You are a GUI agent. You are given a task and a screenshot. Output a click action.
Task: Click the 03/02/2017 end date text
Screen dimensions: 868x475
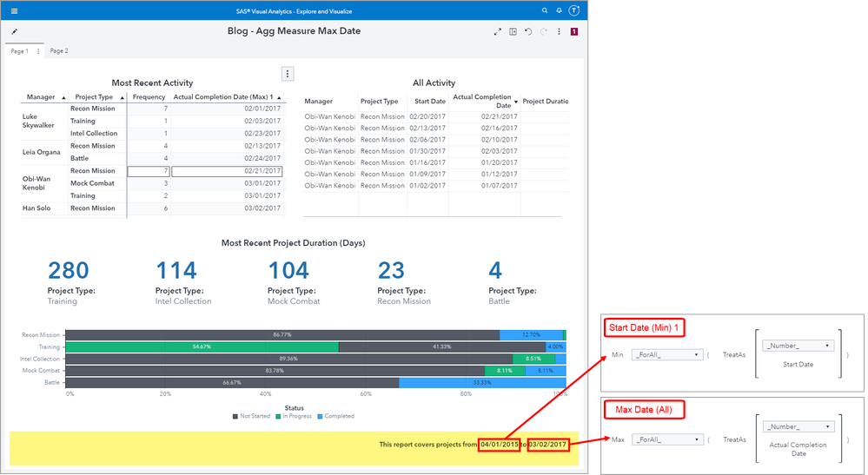(x=547, y=445)
